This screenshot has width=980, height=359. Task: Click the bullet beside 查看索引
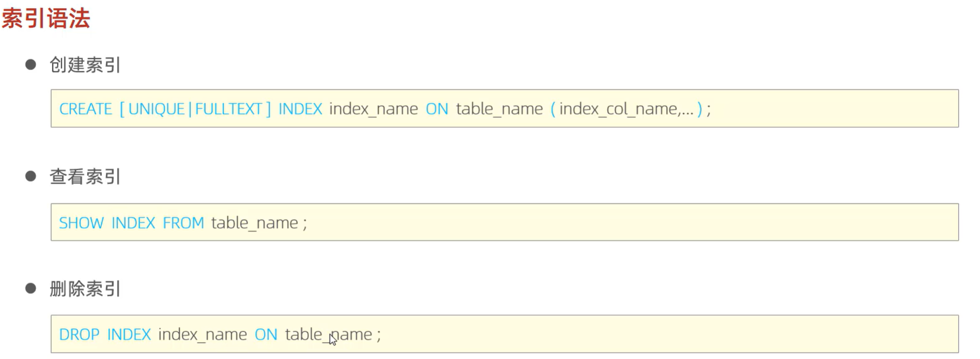[31, 176]
